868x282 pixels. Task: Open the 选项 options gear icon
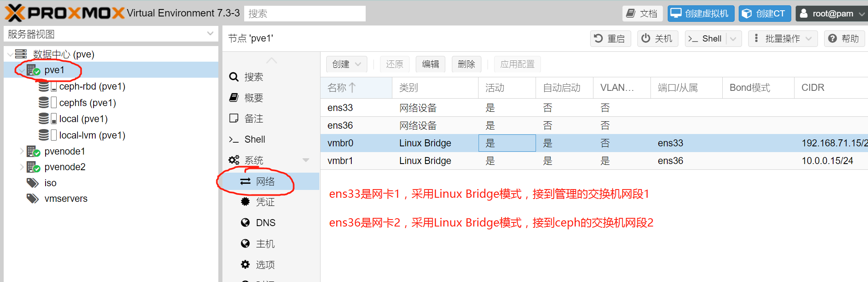(x=245, y=264)
